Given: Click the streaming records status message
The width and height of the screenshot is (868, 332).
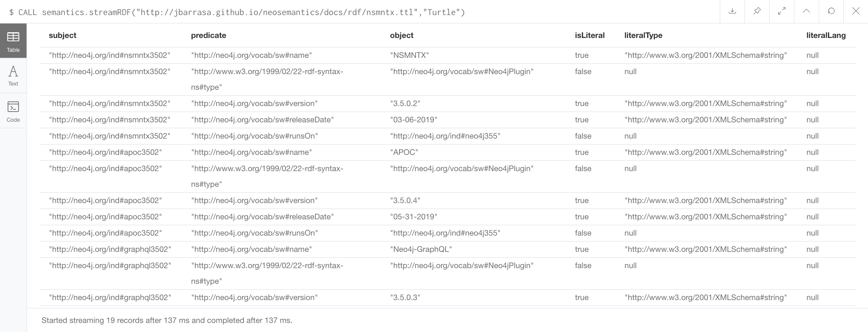Looking at the screenshot, I should pyautogui.click(x=167, y=320).
